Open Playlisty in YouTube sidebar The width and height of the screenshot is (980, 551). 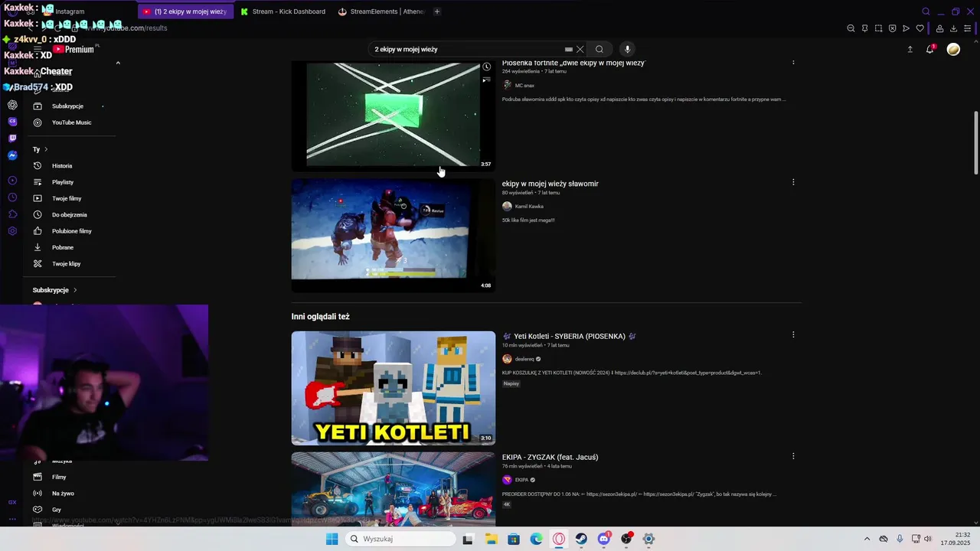[x=63, y=182]
